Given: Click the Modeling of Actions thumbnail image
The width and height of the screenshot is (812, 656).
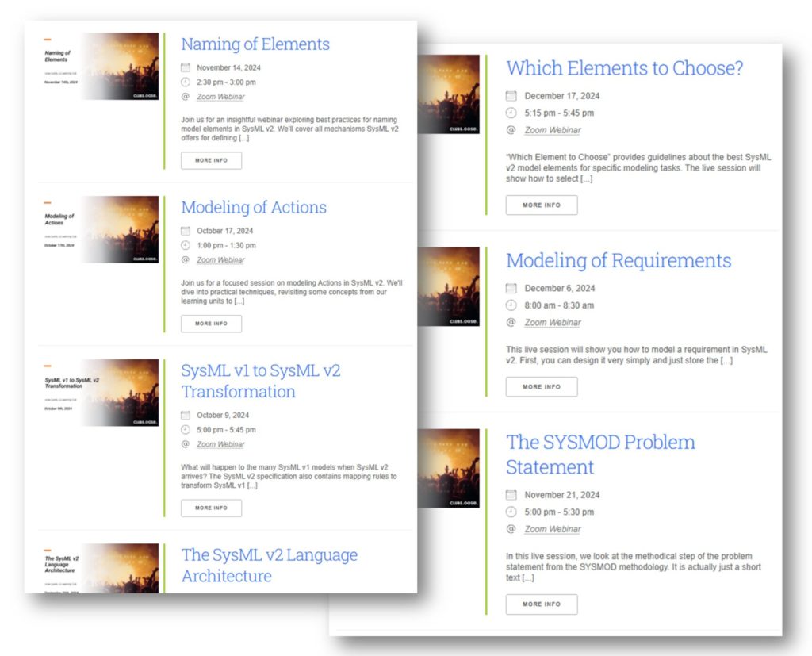Looking at the screenshot, I should pyautogui.click(x=101, y=229).
